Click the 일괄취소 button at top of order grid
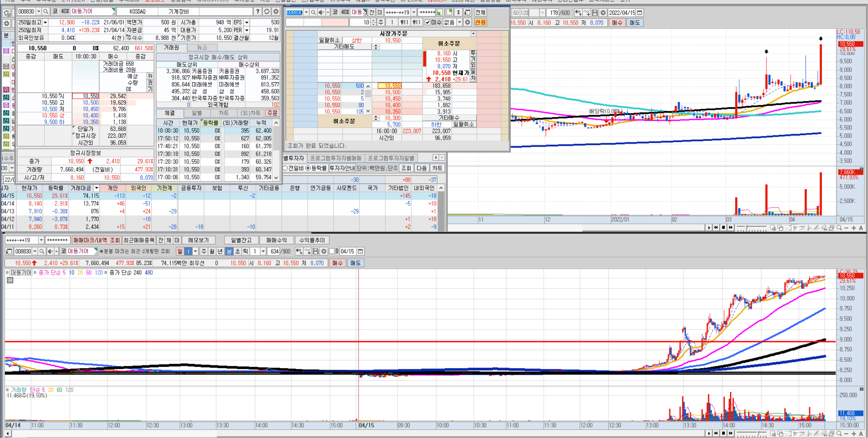 tap(329, 40)
